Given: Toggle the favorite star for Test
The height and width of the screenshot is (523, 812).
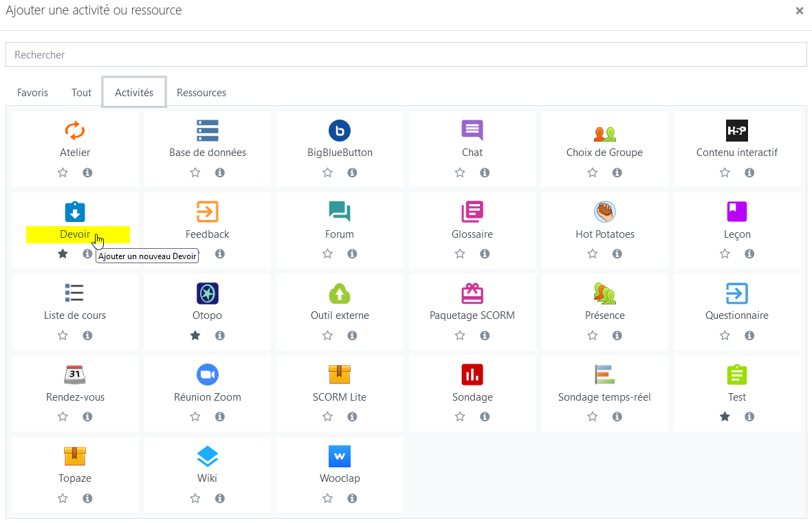Looking at the screenshot, I should (x=725, y=417).
